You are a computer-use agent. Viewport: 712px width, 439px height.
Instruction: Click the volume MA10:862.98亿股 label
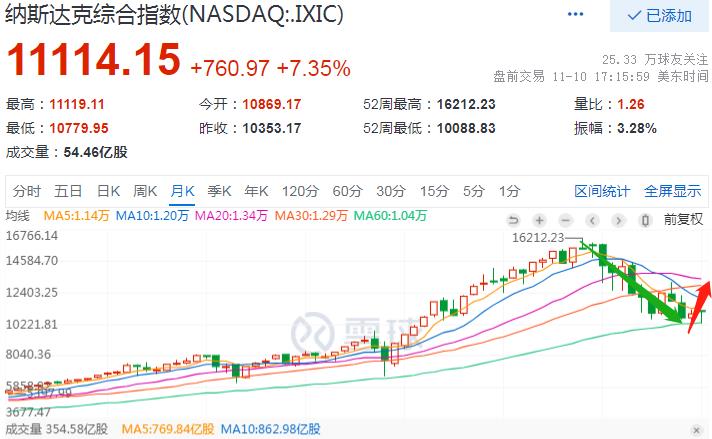click(271, 429)
